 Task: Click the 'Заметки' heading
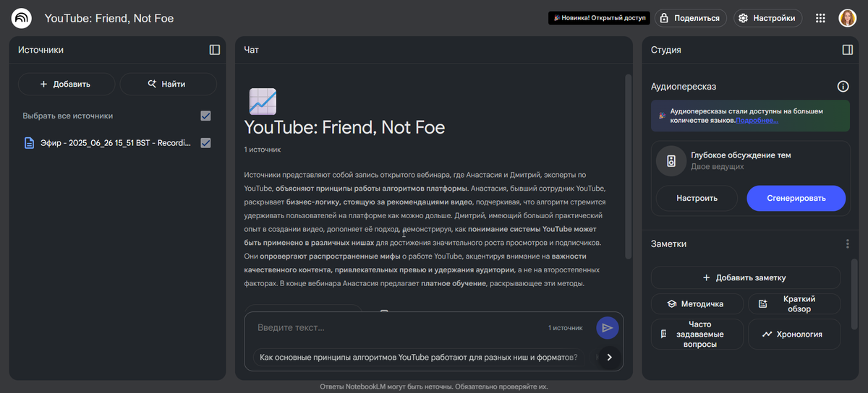669,244
